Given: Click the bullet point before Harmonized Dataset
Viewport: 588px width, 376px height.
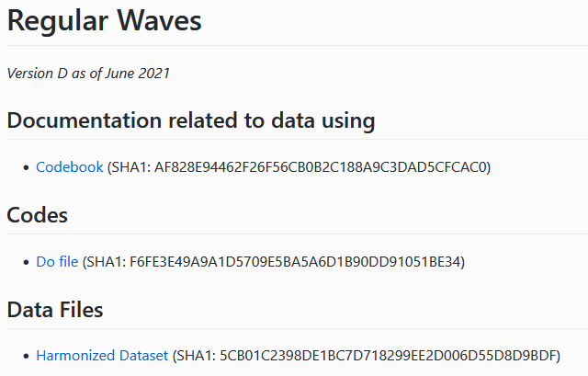Looking at the screenshot, I should coord(26,356).
